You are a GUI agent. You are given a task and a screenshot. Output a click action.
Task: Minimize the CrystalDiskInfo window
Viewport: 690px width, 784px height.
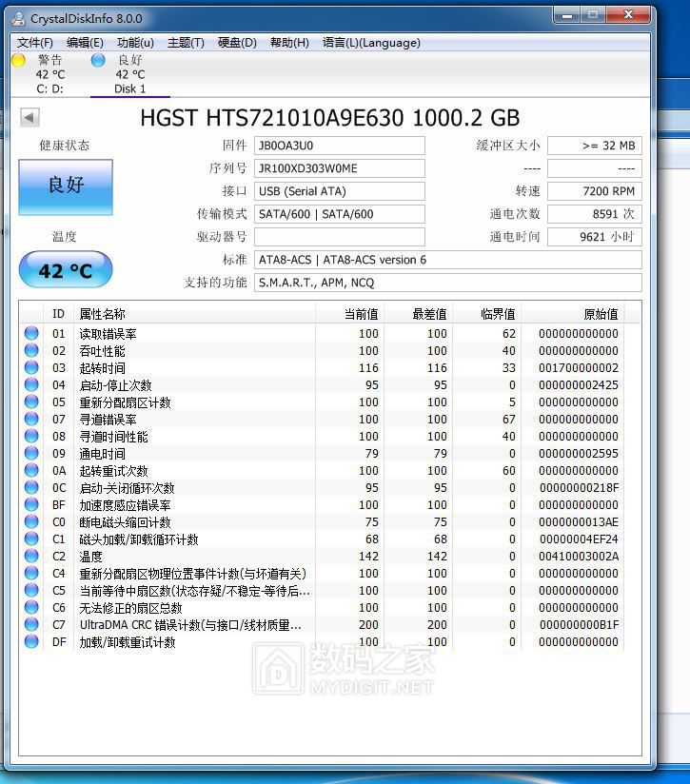click(x=567, y=15)
